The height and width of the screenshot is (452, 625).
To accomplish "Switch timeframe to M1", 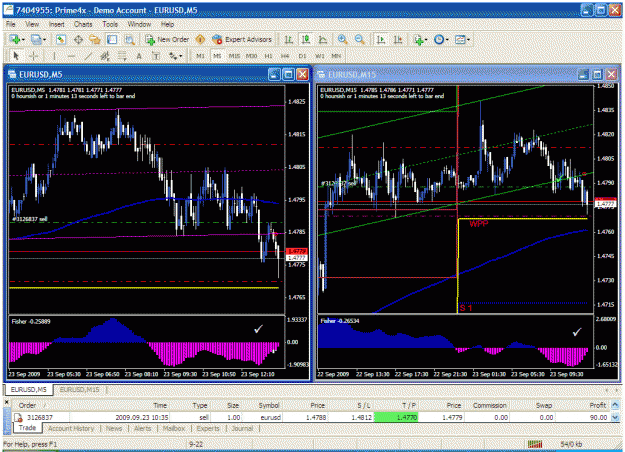I will (x=200, y=56).
